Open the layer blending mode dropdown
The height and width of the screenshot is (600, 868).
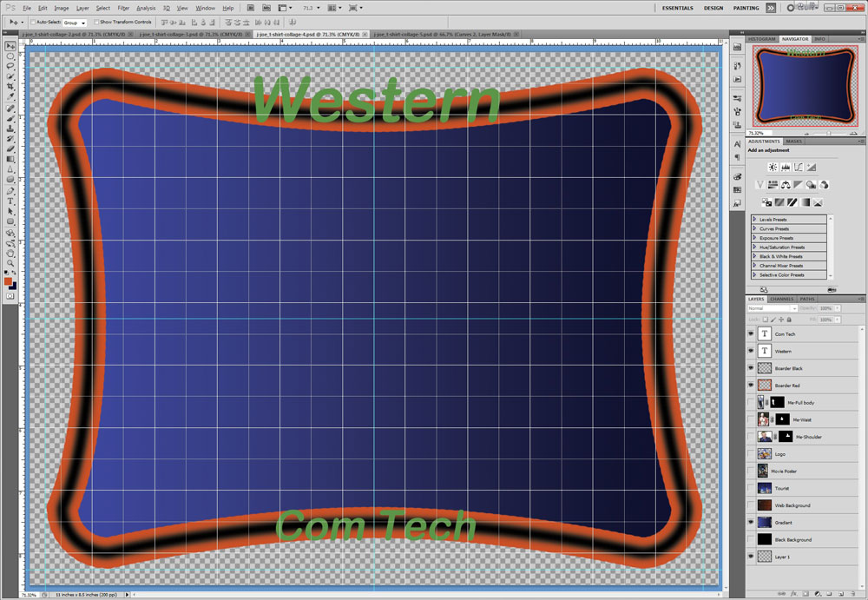click(x=772, y=308)
